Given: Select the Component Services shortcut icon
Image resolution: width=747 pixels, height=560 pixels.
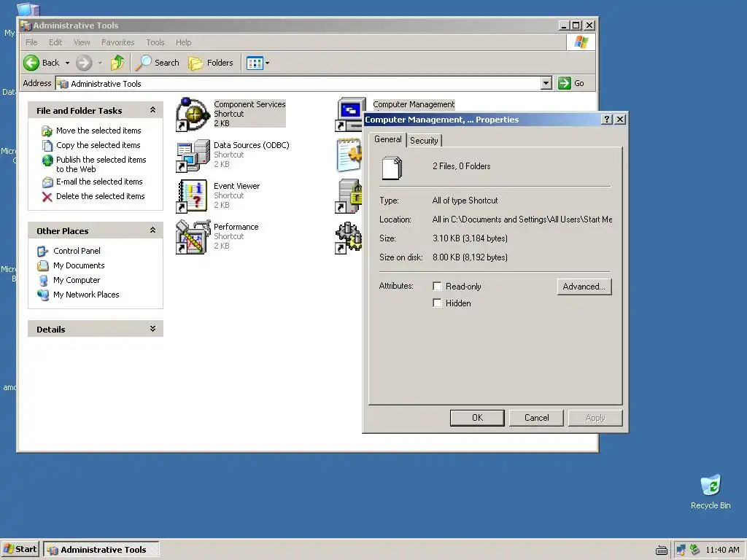Looking at the screenshot, I should (193, 114).
